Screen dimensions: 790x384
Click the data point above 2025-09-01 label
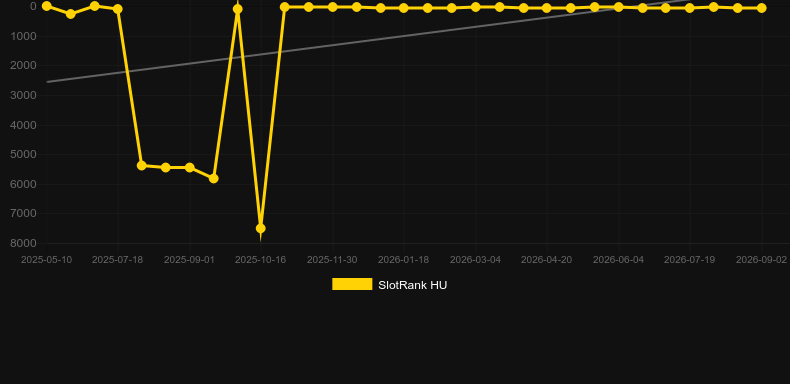(189, 167)
